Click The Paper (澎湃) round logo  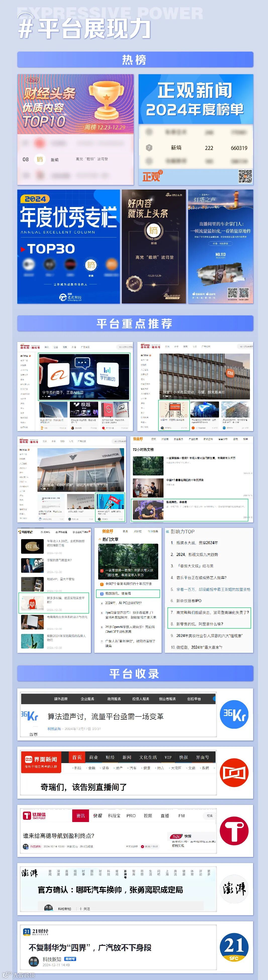[234, 889]
